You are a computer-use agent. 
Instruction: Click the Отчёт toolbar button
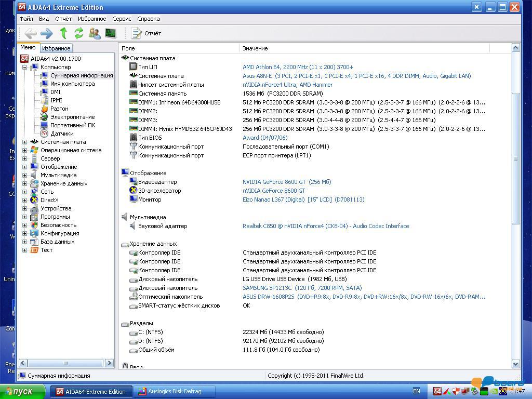pyautogui.click(x=147, y=33)
